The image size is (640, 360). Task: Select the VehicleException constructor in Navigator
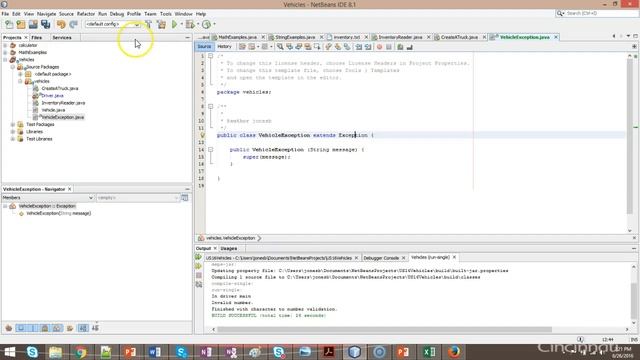click(x=58, y=213)
